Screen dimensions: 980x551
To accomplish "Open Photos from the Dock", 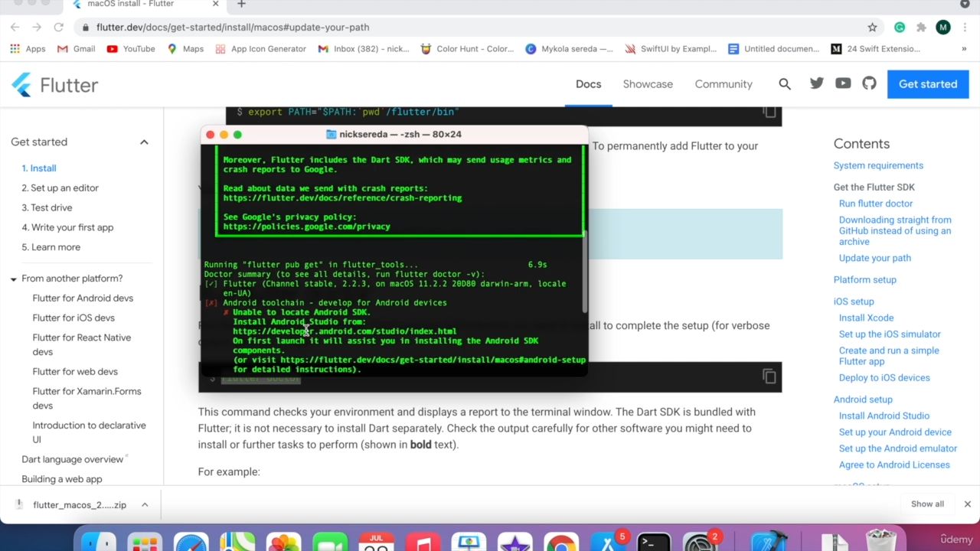I will (x=283, y=542).
